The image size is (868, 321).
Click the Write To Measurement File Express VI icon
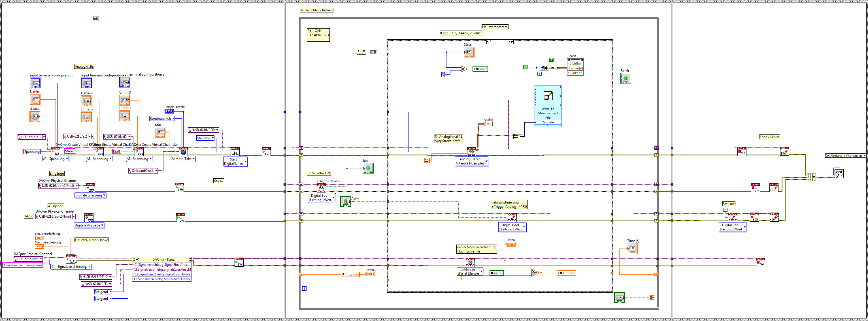click(x=548, y=96)
